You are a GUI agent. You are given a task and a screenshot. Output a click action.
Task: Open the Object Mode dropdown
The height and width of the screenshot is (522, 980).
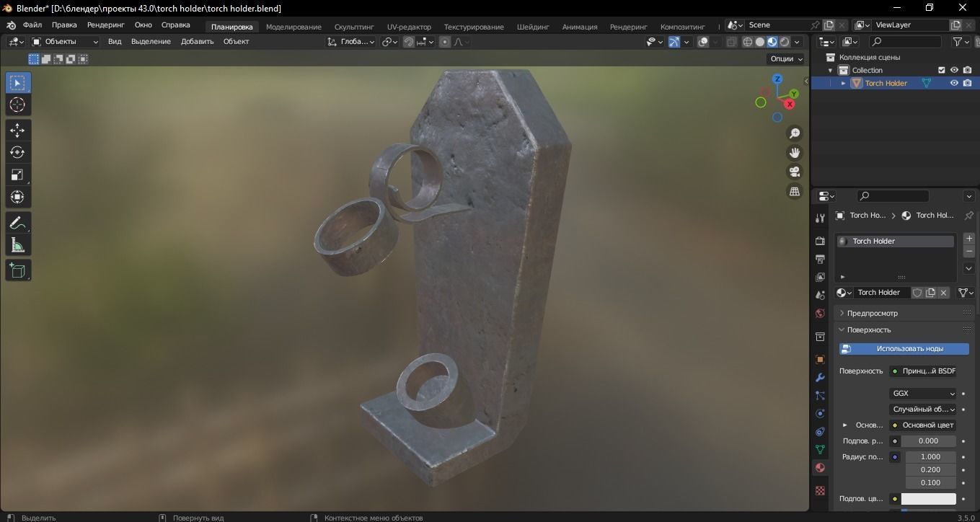click(x=65, y=42)
